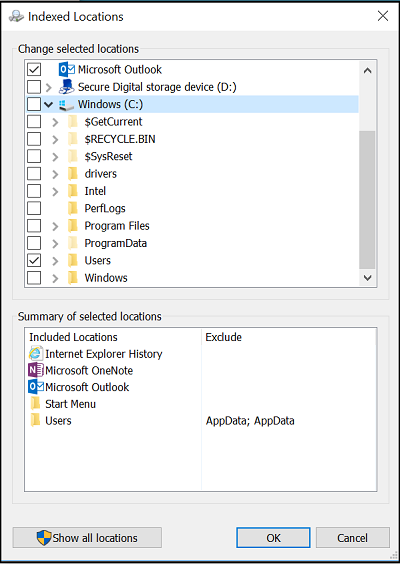Select the PerfLogs folder item

click(x=105, y=208)
